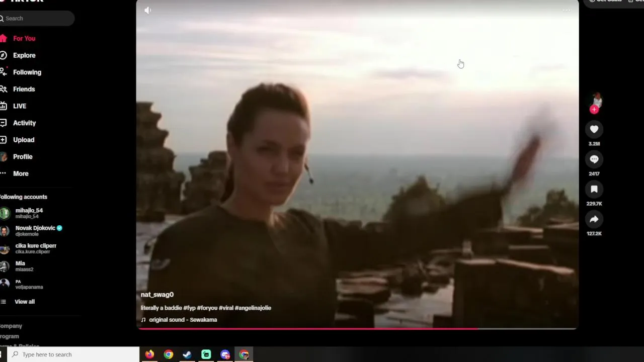
Task: Switch to active Chrome profile window icon
Action: click(244, 354)
